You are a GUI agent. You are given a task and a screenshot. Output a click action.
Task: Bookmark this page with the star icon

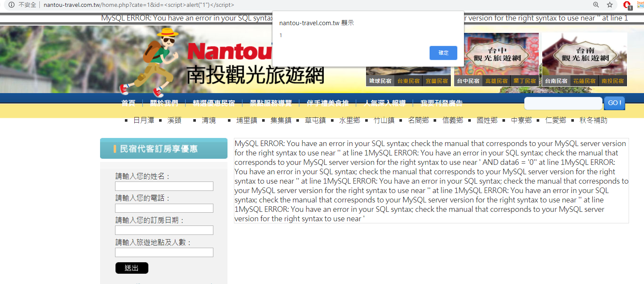(610, 5)
